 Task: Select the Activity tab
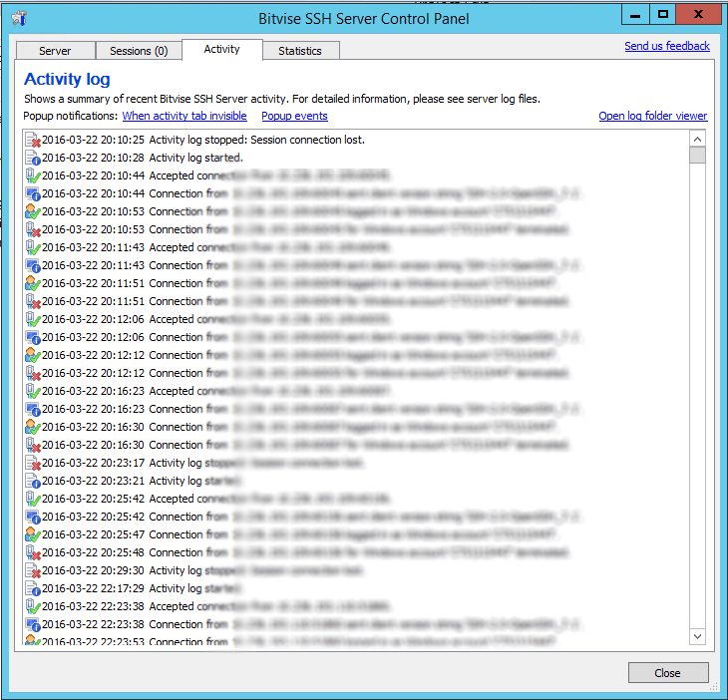(x=222, y=49)
